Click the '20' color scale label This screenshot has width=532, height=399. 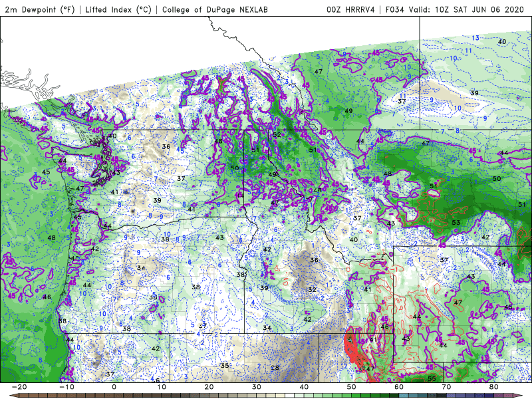[x=209, y=387]
